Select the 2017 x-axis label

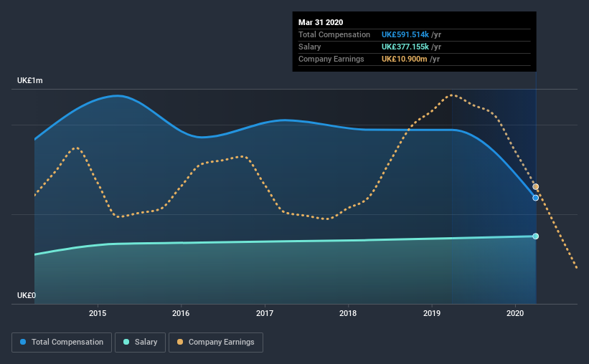coord(265,313)
